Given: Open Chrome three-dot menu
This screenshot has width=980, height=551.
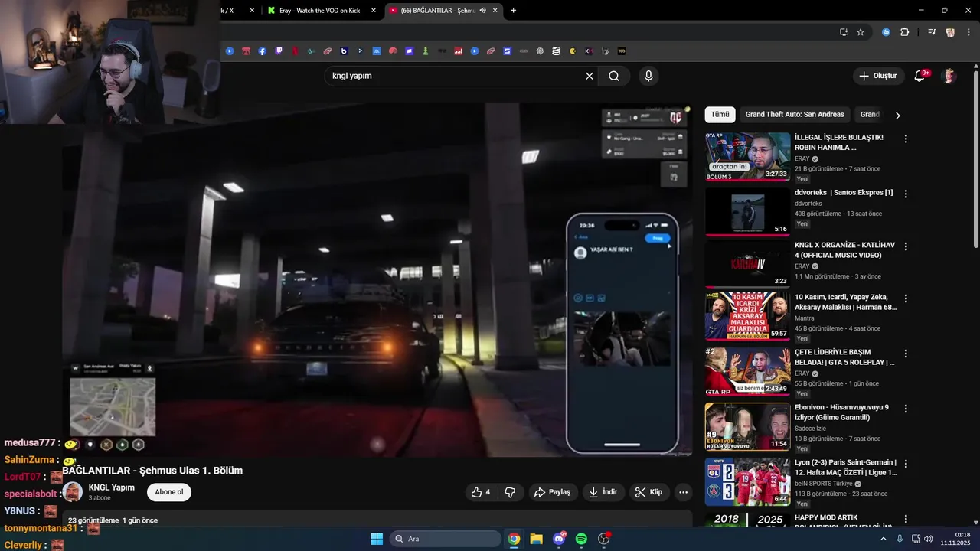Looking at the screenshot, I should coord(969,32).
